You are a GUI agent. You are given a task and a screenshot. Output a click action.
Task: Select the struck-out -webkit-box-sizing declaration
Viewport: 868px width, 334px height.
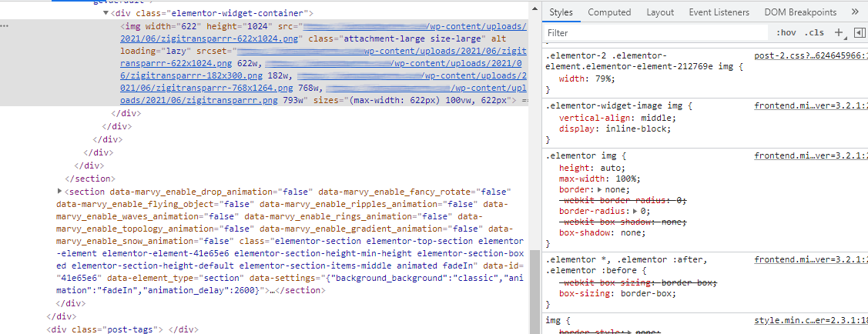tap(638, 282)
